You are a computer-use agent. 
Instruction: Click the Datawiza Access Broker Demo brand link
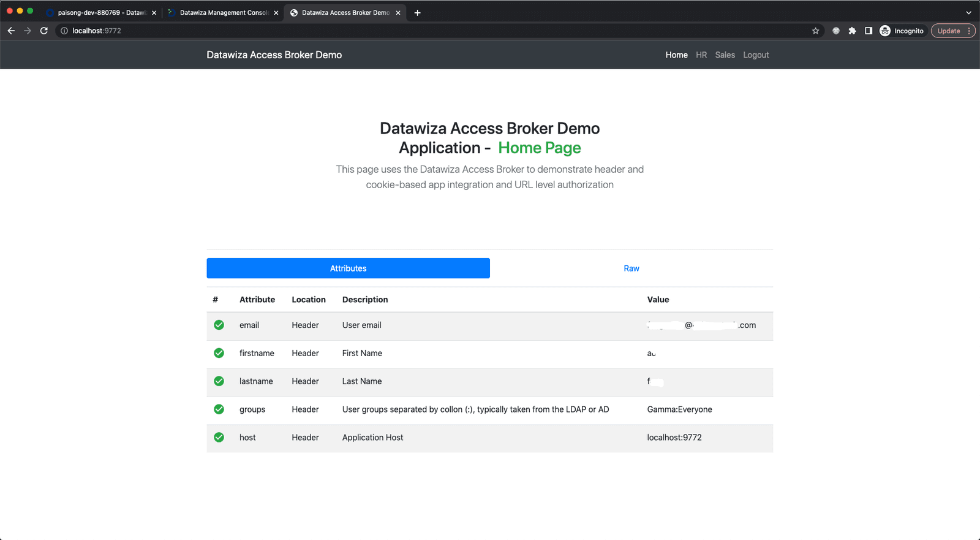(x=274, y=55)
